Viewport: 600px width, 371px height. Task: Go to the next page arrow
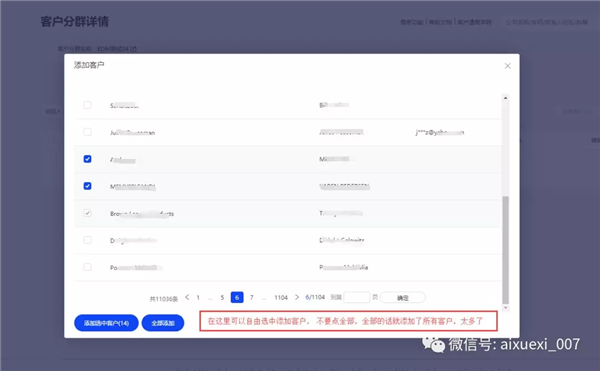(x=297, y=297)
